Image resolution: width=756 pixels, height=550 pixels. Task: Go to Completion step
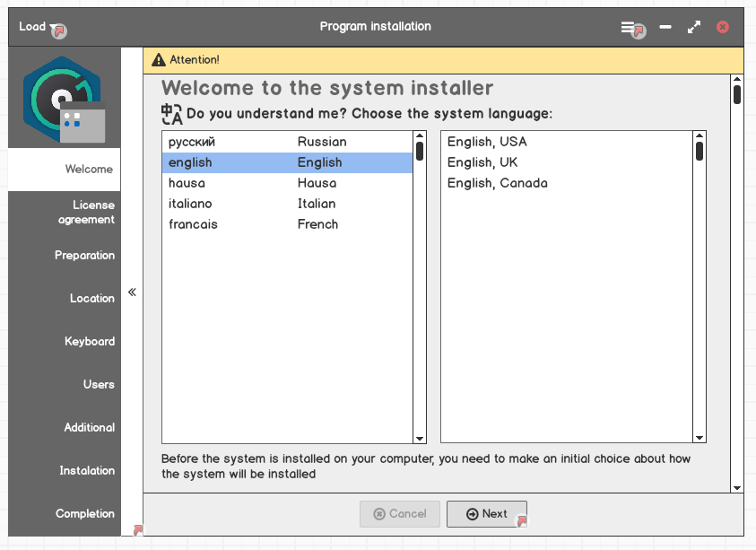(x=65, y=514)
